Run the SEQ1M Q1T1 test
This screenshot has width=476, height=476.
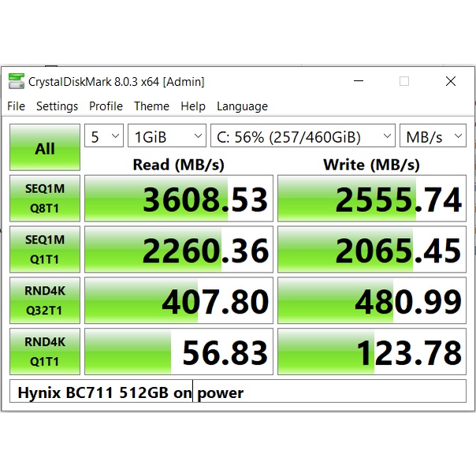(x=45, y=249)
